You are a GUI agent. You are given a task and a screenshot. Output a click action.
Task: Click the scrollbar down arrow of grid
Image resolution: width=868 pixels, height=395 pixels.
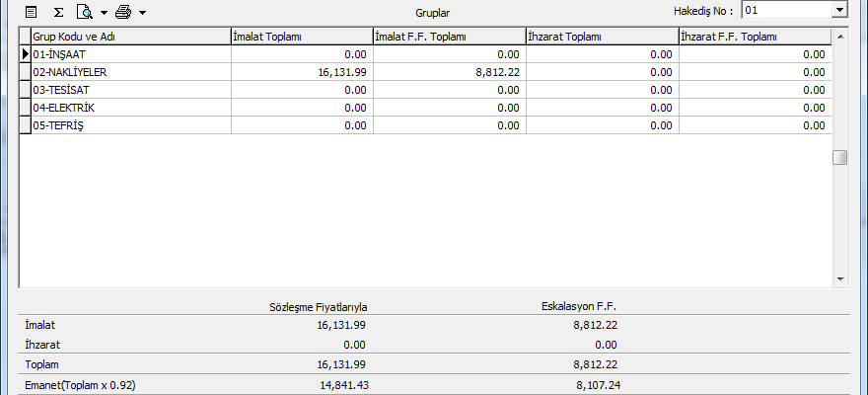840,279
